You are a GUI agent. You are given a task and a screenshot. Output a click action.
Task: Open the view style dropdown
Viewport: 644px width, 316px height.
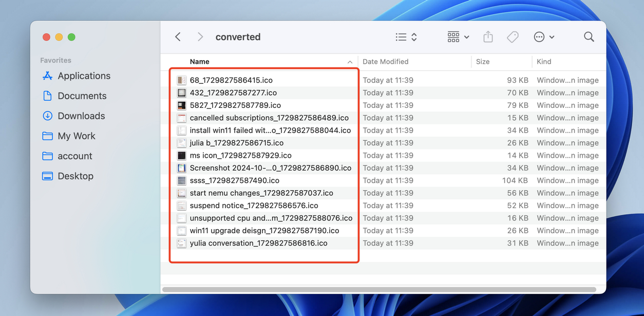(406, 36)
